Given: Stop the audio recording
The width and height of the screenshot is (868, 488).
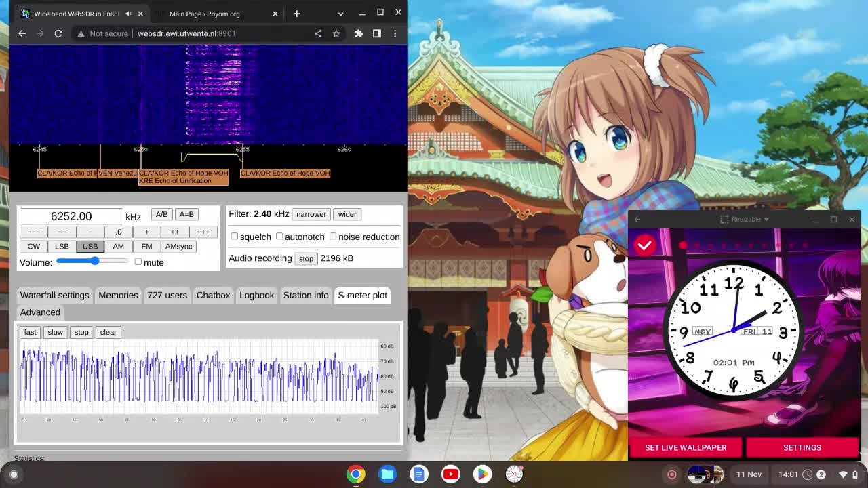Looking at the screenshot, I should coord(306,258).
